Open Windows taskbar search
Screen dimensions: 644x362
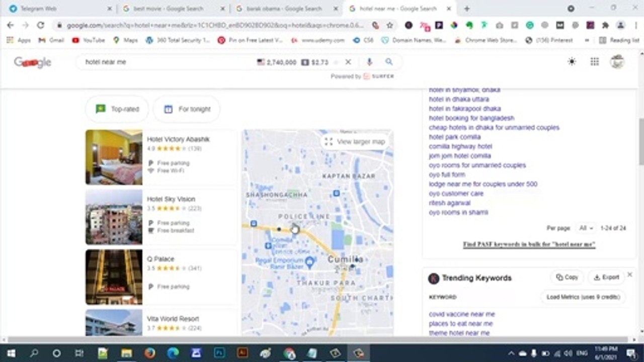(x=34, y=353)
